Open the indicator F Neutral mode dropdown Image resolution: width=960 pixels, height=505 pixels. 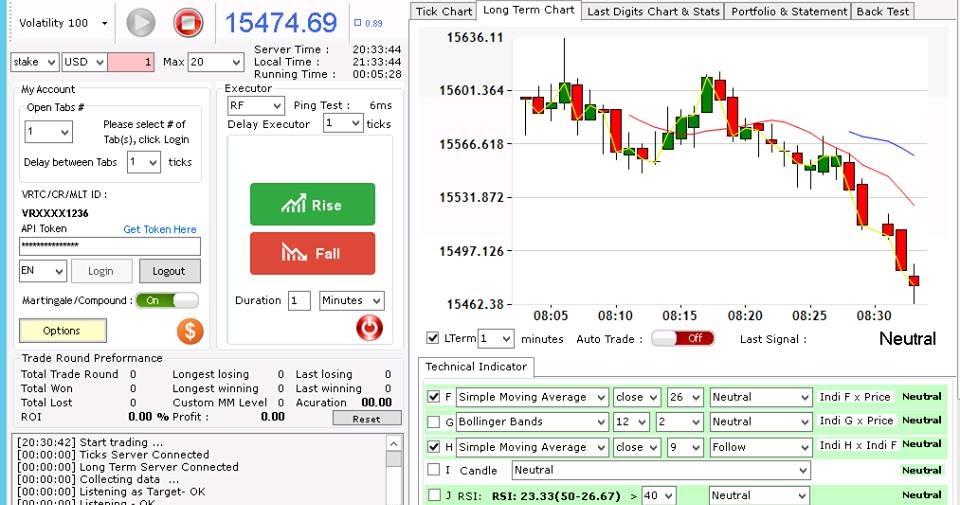tap(760, 397)
